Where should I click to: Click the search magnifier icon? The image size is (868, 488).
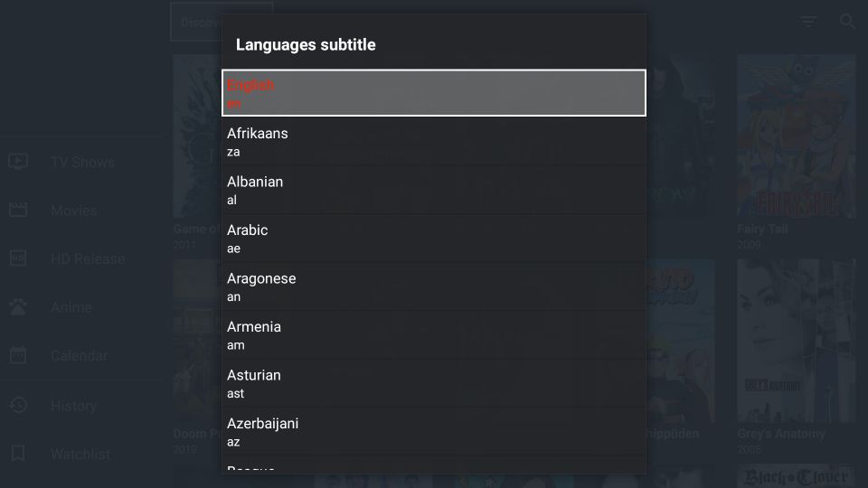point(847,21)
